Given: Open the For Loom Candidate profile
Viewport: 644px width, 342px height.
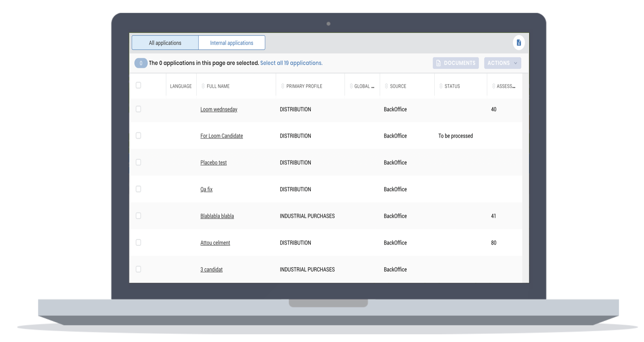Looking at the screenshot, I should (x=221, y=136).
